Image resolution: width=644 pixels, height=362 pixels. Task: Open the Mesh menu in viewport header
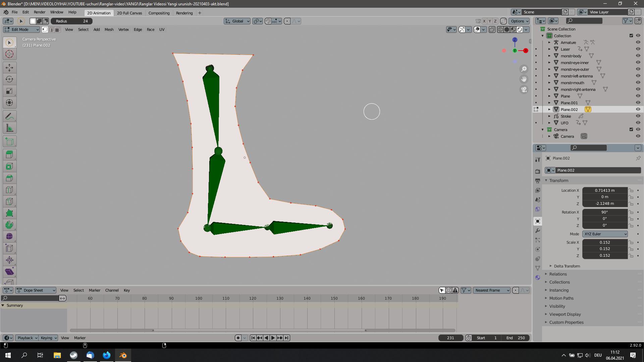(x=109, y=29)
